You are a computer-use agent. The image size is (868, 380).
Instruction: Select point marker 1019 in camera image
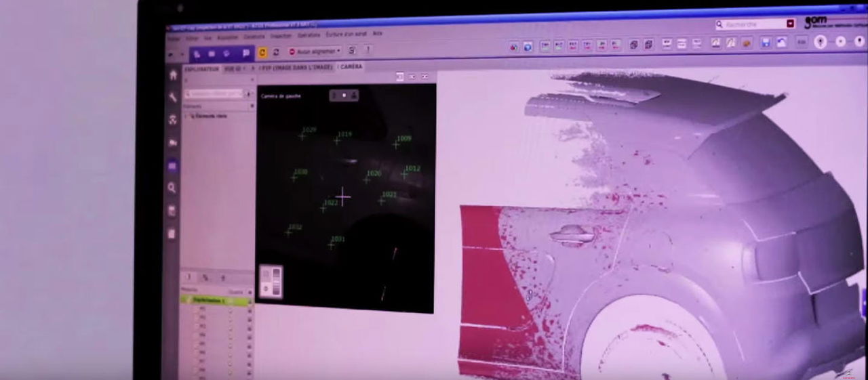click(337, 140)
